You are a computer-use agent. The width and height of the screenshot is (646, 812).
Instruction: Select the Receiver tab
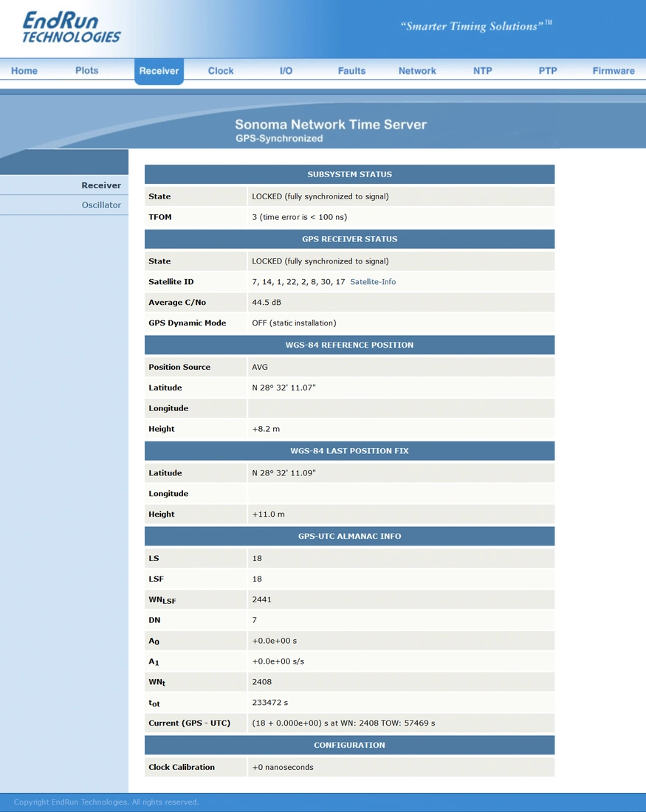tap(159, 71)
